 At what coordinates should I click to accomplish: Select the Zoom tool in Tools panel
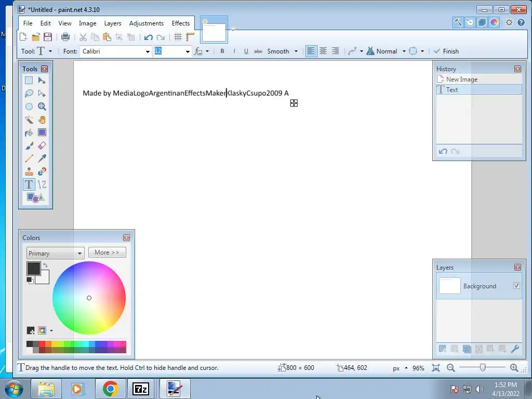point(42,107)
